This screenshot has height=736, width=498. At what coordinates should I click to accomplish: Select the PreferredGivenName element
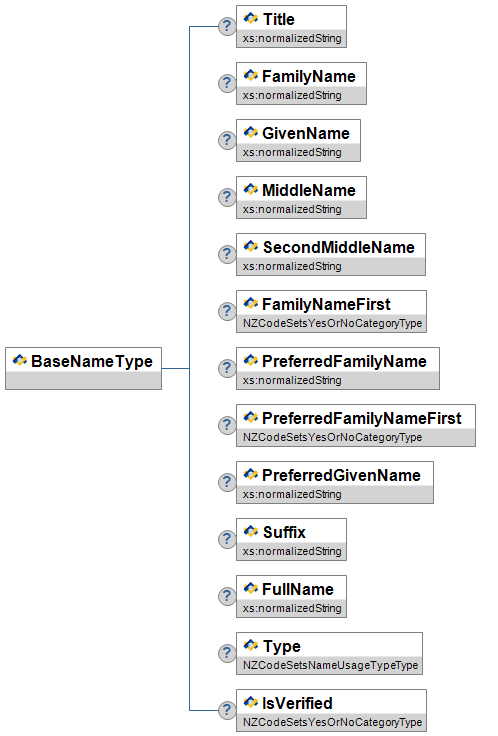coord(335,483)
